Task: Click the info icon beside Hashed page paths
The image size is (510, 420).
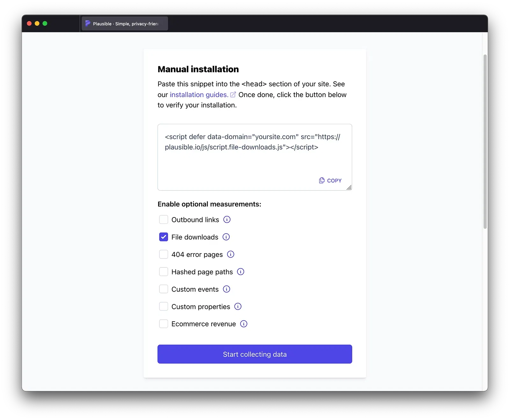Action: [240, 272]
